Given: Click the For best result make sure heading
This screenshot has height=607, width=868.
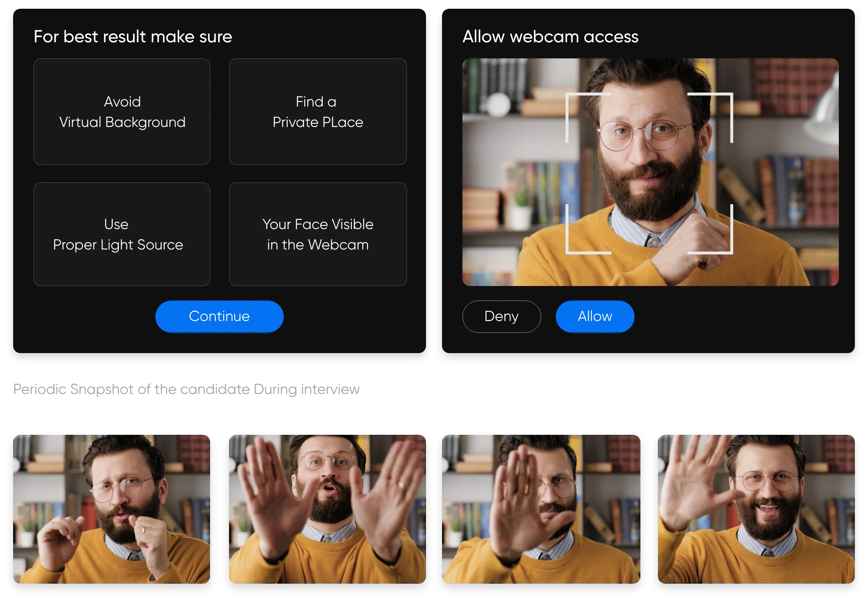Looking at the screenshot, I should pos(133,37).
